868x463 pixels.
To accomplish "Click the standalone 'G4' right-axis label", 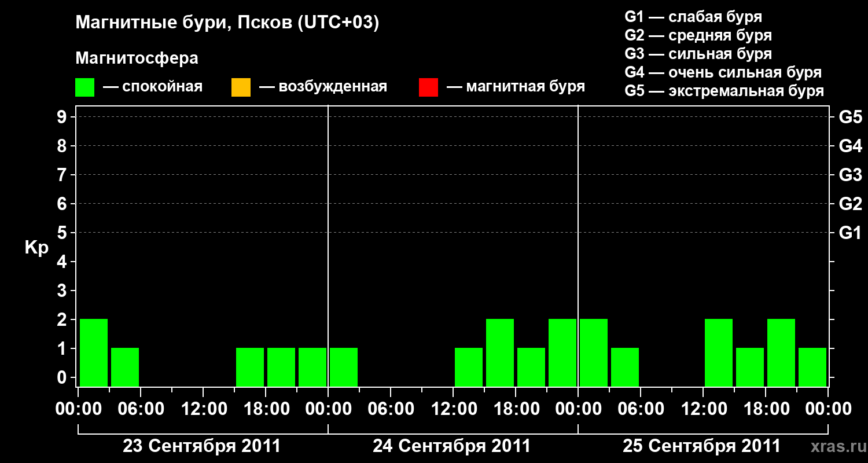I will pyautogui.click(x=850, y=146).
